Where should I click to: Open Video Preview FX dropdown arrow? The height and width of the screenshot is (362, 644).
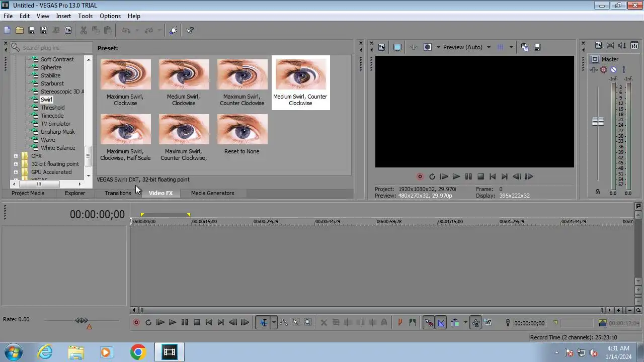point(438,47)
